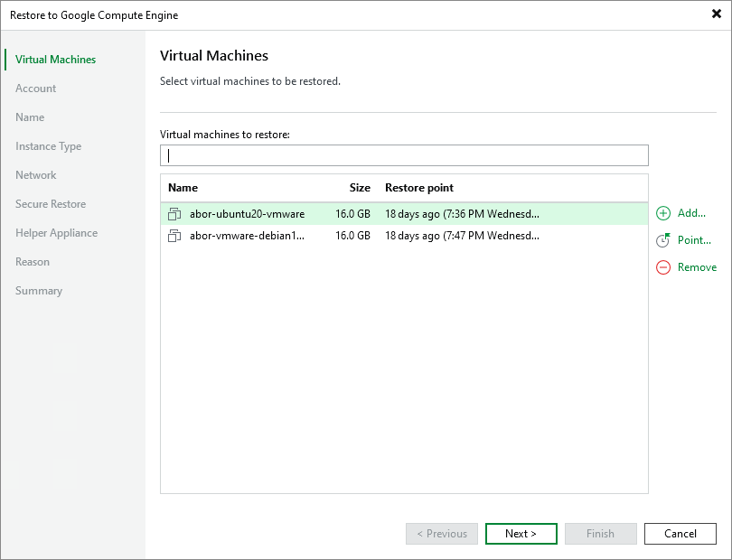Click the disabled Finish button
This screenshot has width=732, height=560.
click(600, 534)
